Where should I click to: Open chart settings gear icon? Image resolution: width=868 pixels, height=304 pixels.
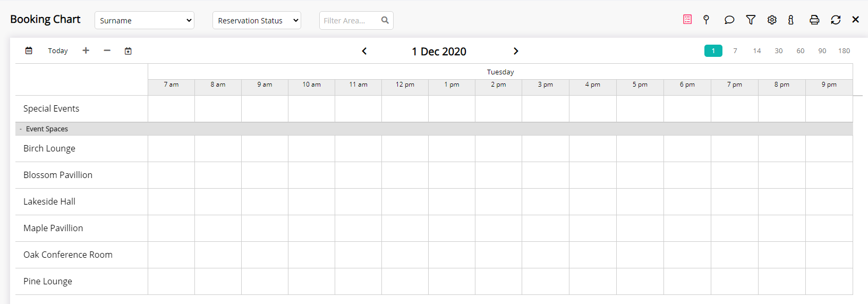[772, 20]
